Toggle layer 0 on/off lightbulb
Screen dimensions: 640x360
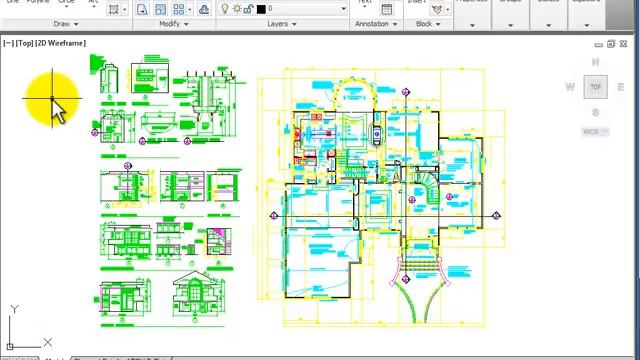[x=224, y=8]
